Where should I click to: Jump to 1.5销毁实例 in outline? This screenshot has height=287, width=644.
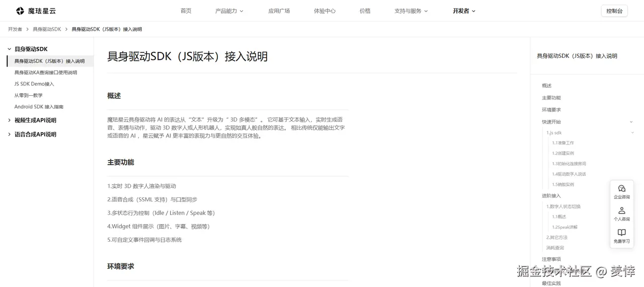pyautogui.click(x=562, y=184)
